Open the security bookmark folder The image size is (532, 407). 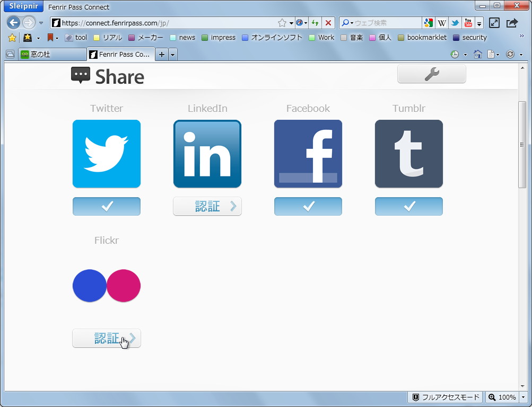(470, 38)
